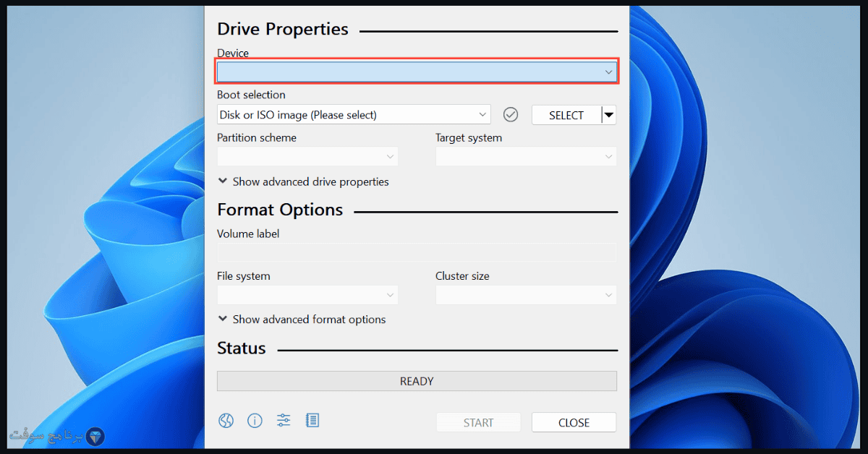868x454 pixels.
Task: Open the Boot selection dropdown
Action: [x=354, y=115]
